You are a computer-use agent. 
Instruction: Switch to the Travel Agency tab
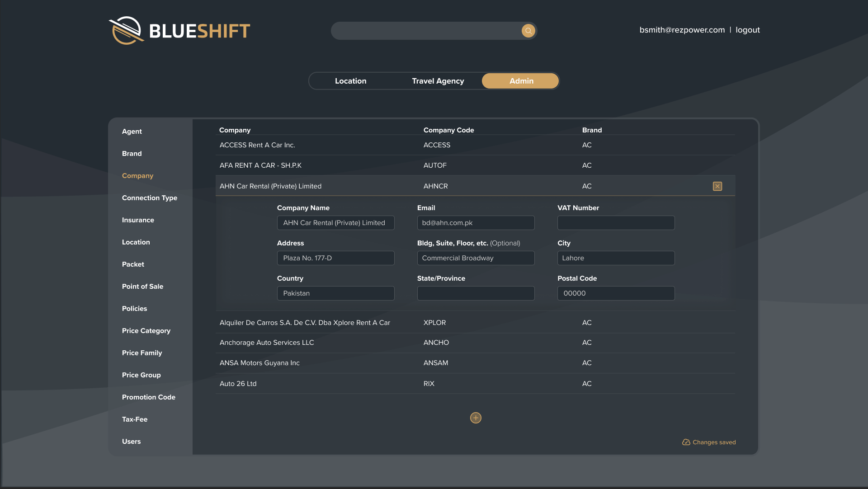(x=438, y=81)
